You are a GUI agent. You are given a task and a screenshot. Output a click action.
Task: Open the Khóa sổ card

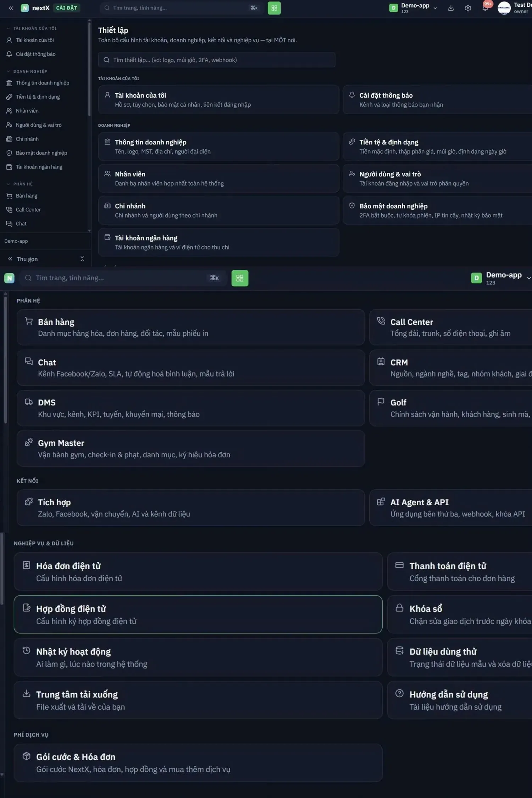click(x=460, y=615)
